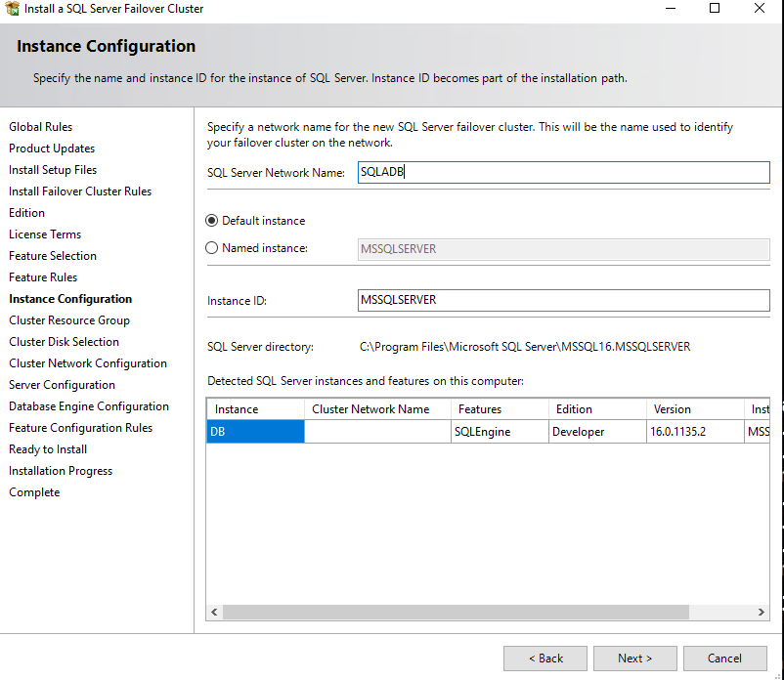Click the Features column header
784x680 pixels.
click(500, 409)
